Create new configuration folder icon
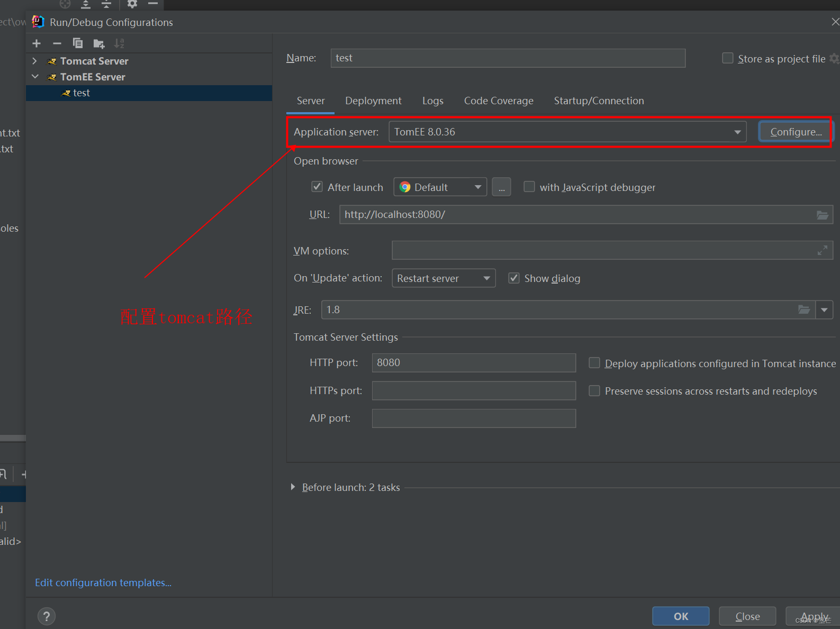This screenshot has width=840, height=629. point(99,43)
